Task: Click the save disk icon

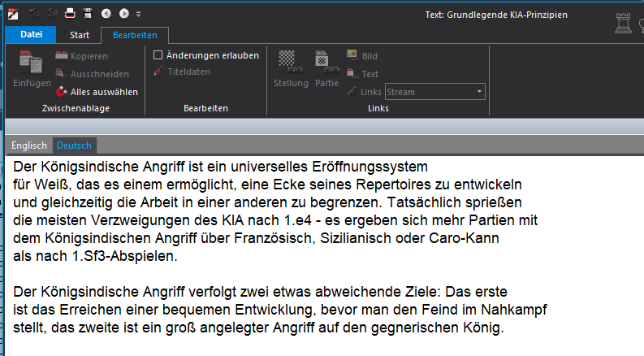Action: coord(88,14)
